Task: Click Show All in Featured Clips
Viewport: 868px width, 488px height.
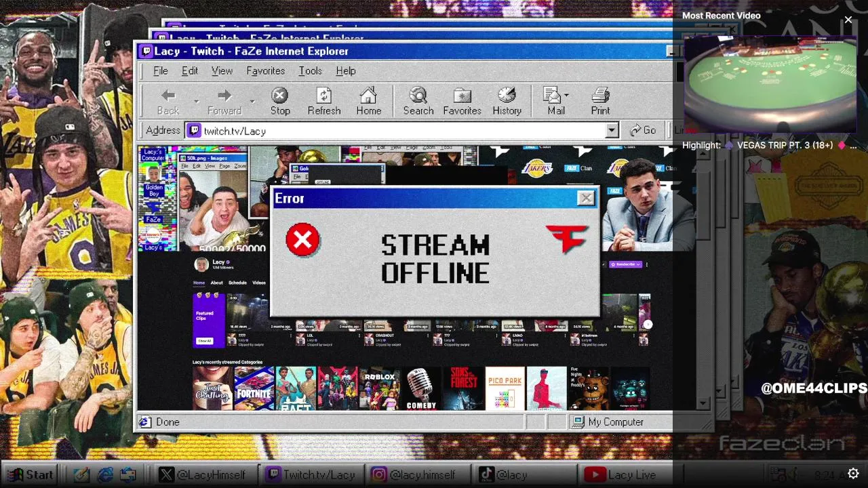Action: [x=204, y=340]
